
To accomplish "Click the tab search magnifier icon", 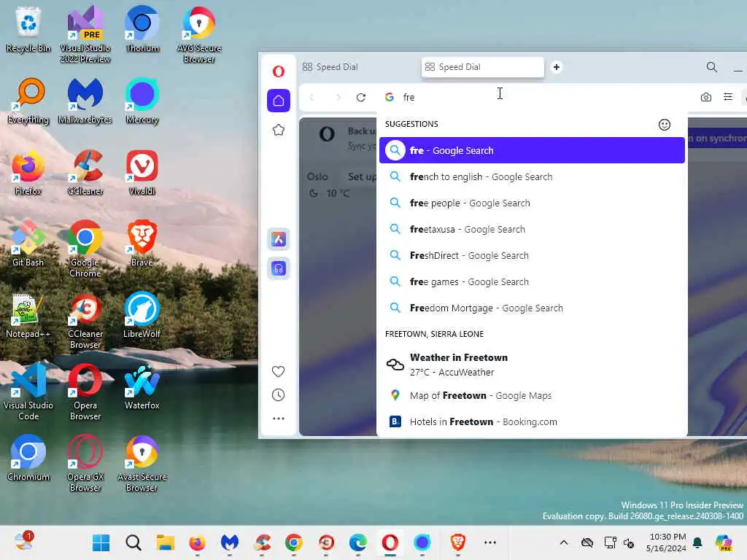I will [712, 67].
